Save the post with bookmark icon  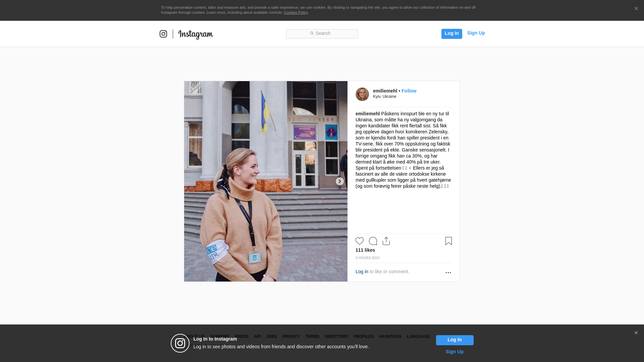448,241
